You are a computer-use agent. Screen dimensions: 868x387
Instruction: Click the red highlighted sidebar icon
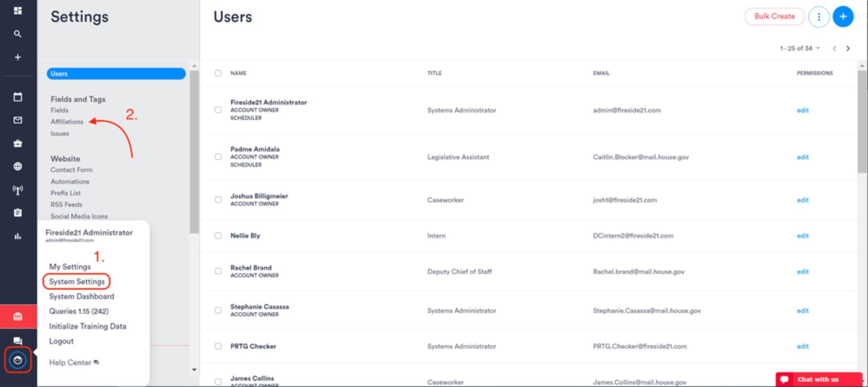coord(18,316)
